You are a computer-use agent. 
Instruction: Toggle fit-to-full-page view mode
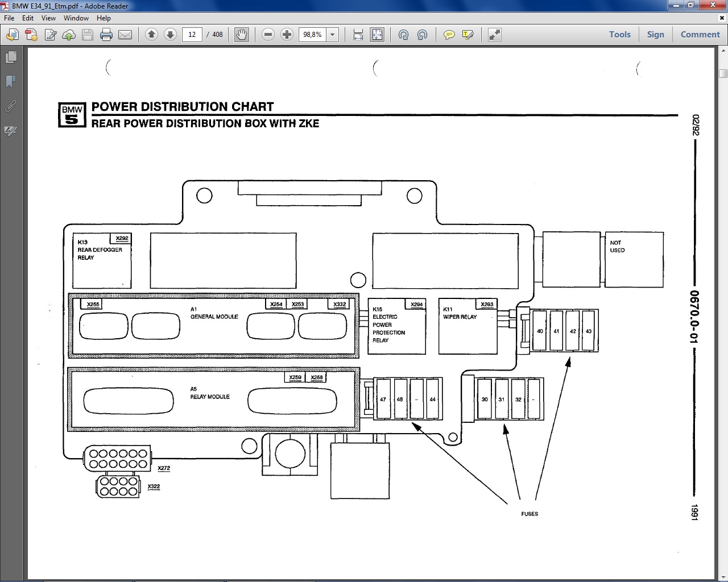377,35
